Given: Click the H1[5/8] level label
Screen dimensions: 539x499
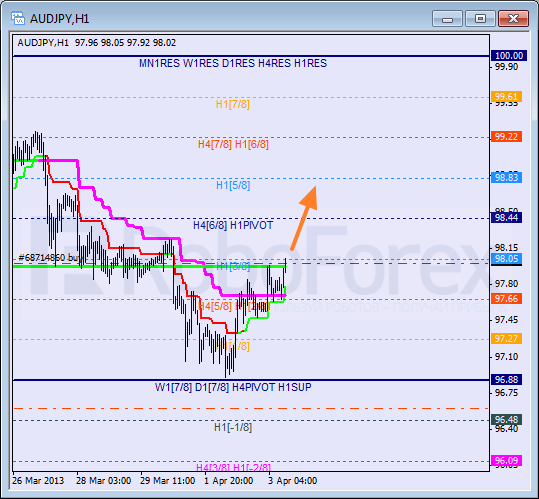Looking at the screenshot, I should 233,186.
